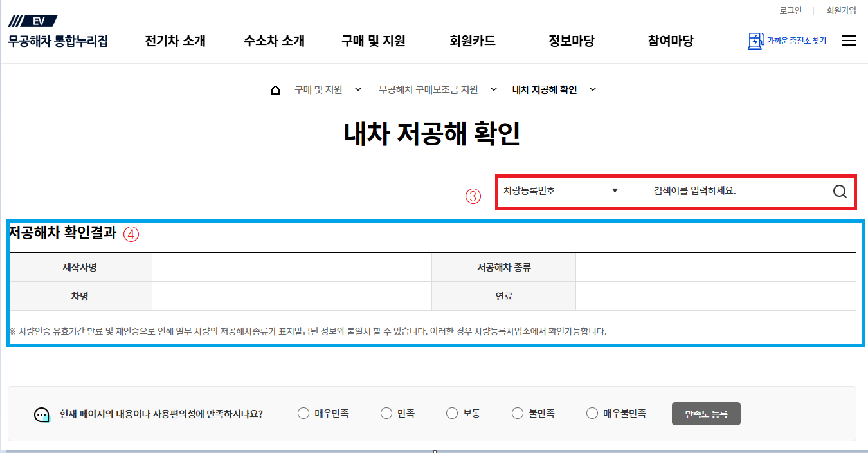
Task: Click the speech bubble feedback icon
Action: 42,414
